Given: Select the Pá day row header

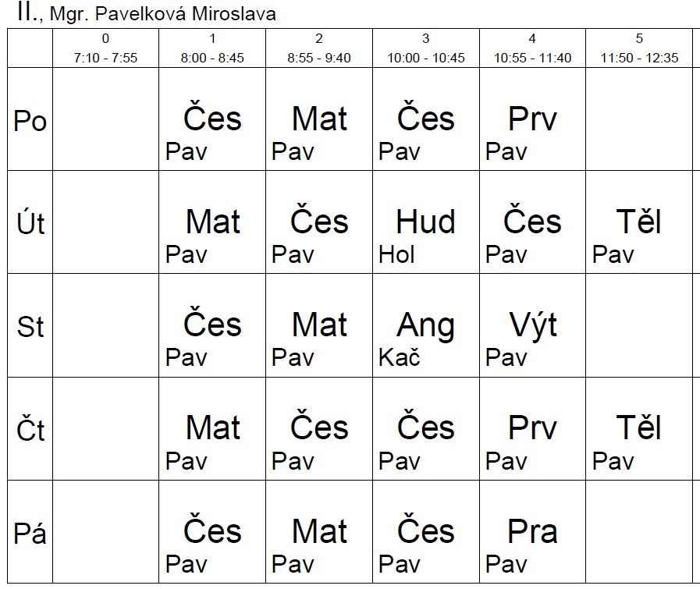Looking at the screenshot, I should [30, 532].
